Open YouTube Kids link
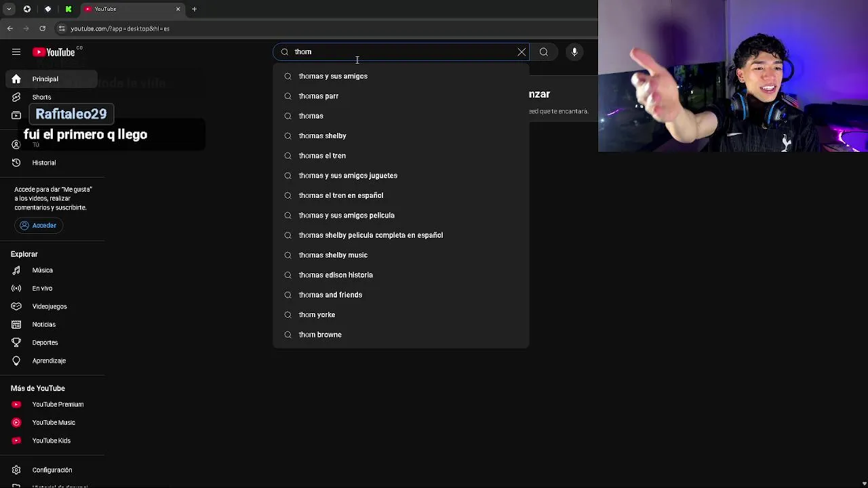 (x=52, y=441)
